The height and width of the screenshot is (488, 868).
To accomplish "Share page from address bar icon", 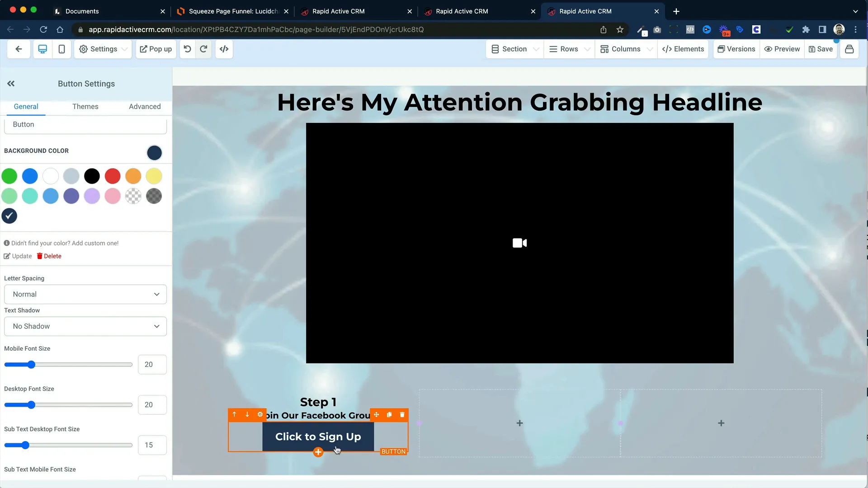I will (x=604, y=29).
